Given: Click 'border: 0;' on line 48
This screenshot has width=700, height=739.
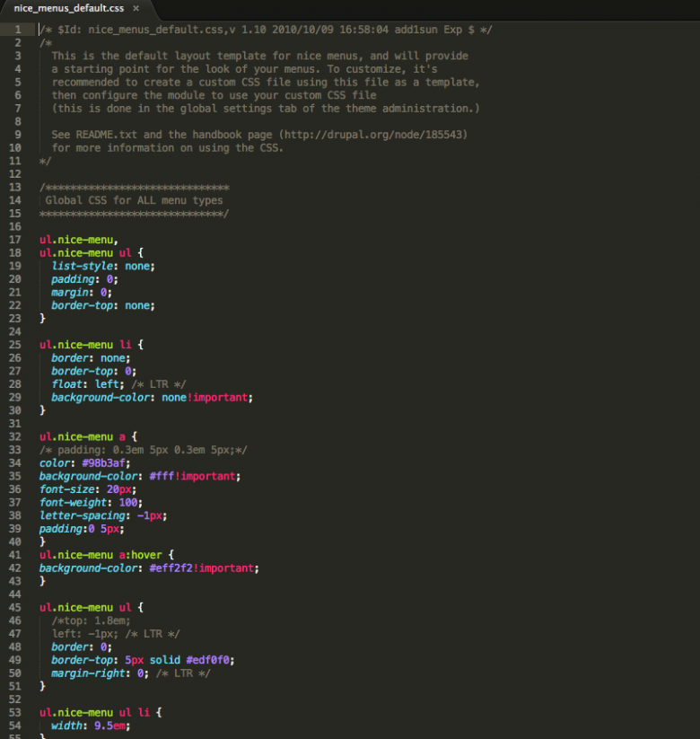Looking at the screenshot, I should [x=82, y=647].
